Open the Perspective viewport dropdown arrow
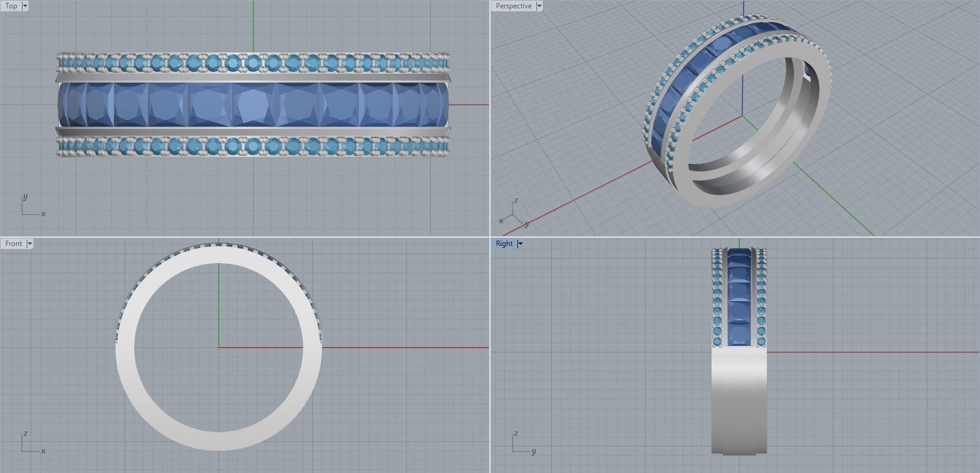This screenshot has width=980, height=473. tap(539, 6)
